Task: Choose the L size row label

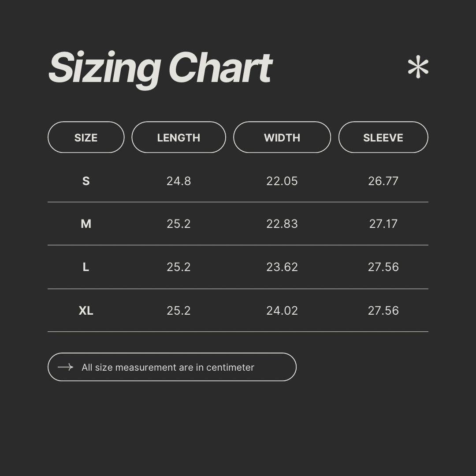Action: (x=86, y=267)
